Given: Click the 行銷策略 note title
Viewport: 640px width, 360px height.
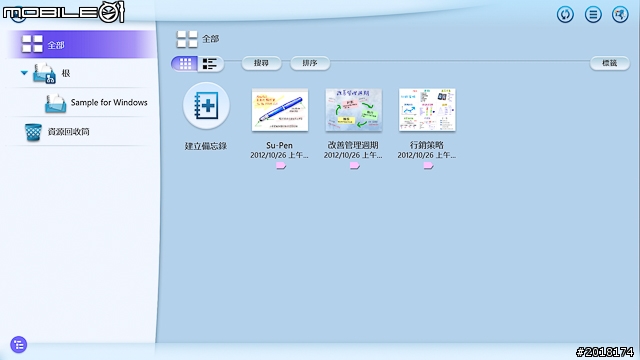Looking at the screenshot, I should [x=427, y=145].
